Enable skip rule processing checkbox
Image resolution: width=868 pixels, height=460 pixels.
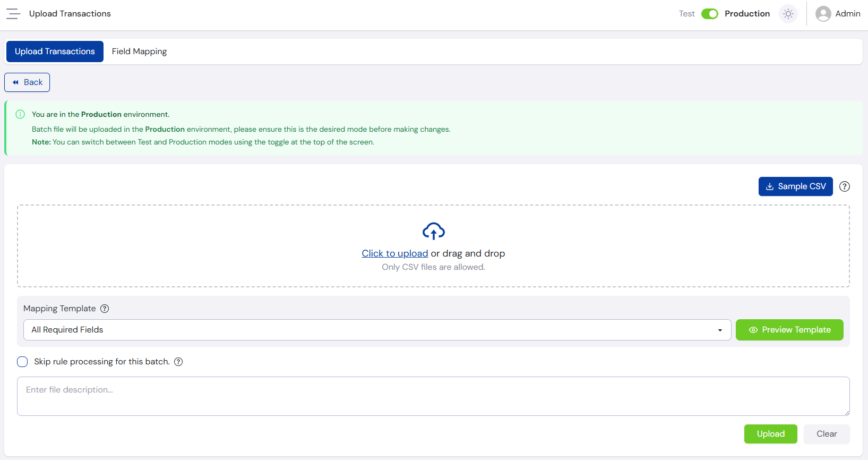[22, 362]
